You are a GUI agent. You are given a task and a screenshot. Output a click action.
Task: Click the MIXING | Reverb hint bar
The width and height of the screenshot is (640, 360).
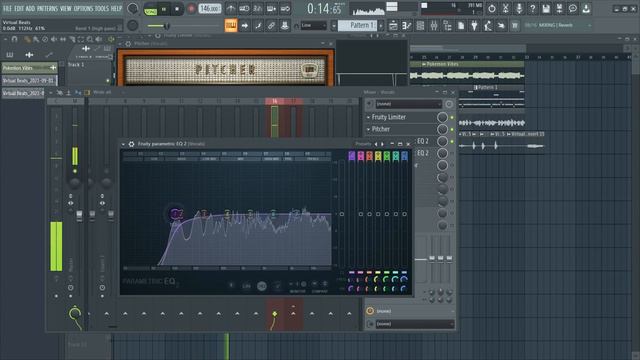coord(557,25)
